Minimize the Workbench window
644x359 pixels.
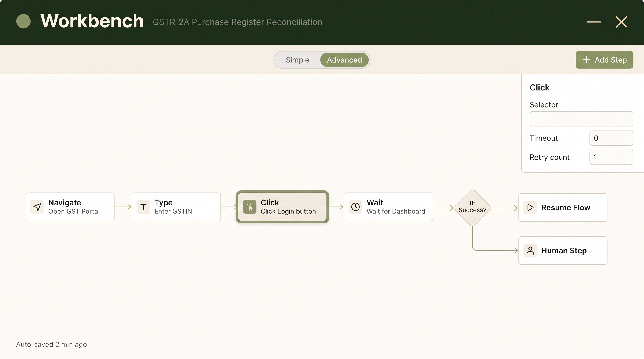[594, 22]
